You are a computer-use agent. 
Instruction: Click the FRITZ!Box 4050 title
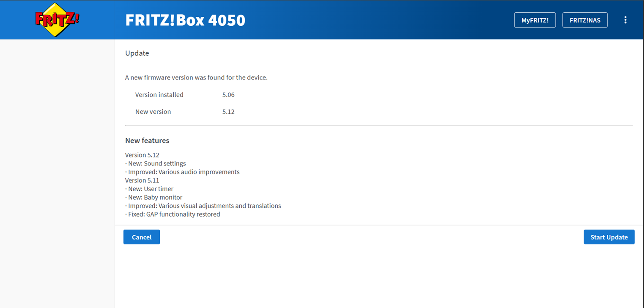[x=185, y=20]
